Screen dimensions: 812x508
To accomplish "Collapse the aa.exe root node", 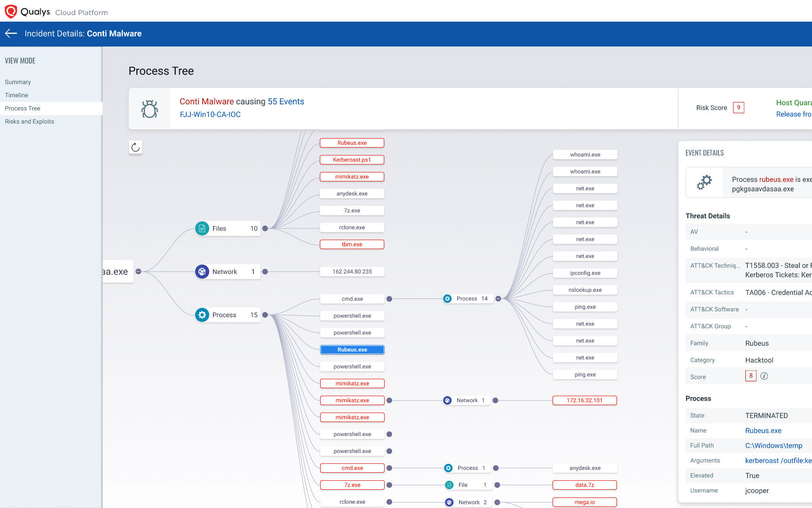I will [x=138, y=272].
